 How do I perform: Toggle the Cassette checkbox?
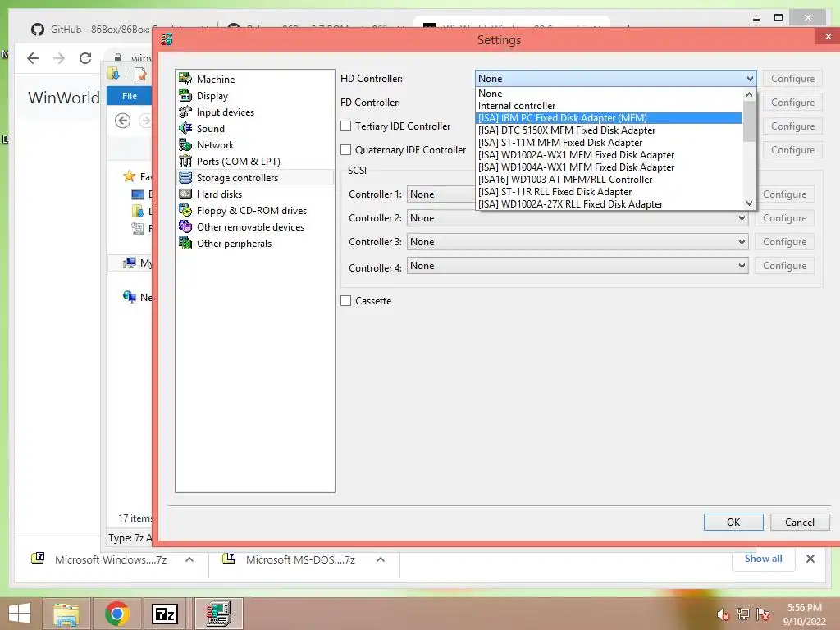coord(346,300)
